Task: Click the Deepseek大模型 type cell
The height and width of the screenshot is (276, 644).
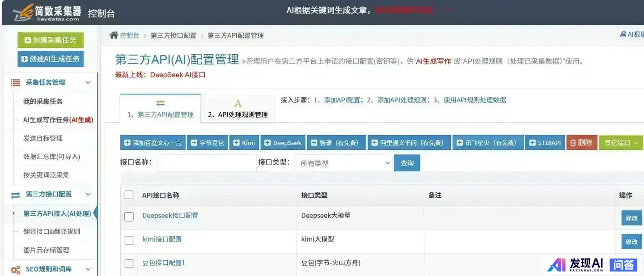Action: click(326, 216)
